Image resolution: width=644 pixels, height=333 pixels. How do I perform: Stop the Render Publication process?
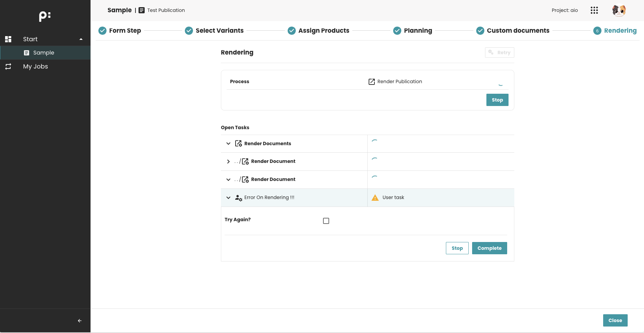[497, 100]
